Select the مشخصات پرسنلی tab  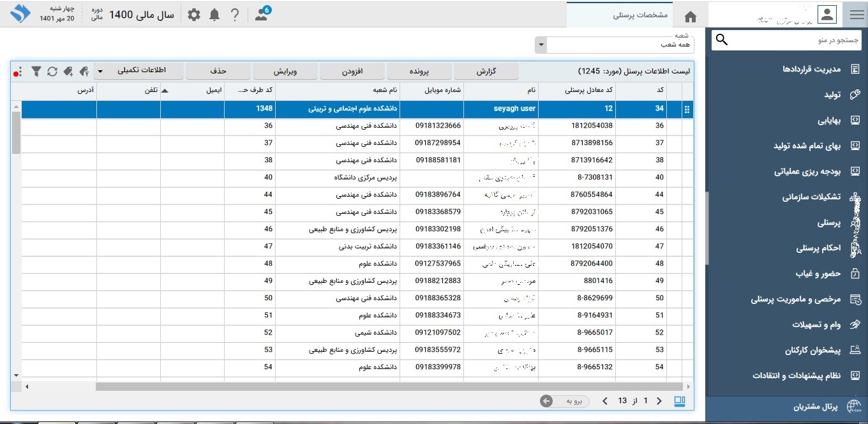point(640,15)
